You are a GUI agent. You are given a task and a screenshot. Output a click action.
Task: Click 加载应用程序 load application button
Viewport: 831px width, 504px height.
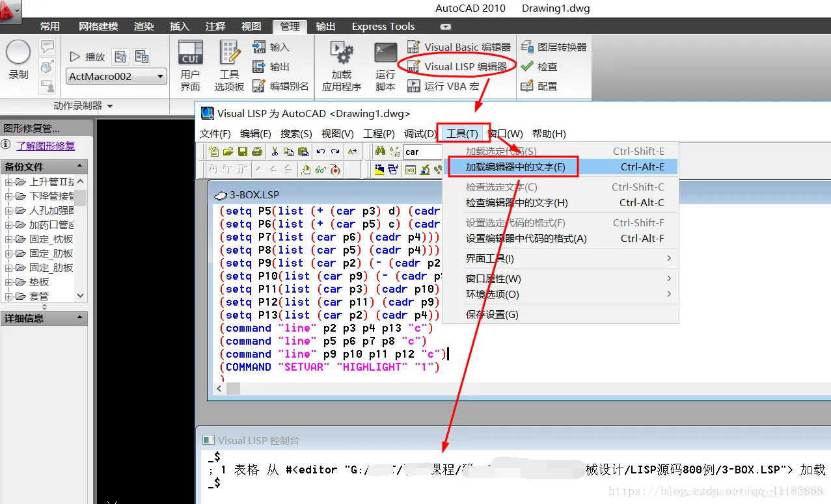(x=341, y=66)
